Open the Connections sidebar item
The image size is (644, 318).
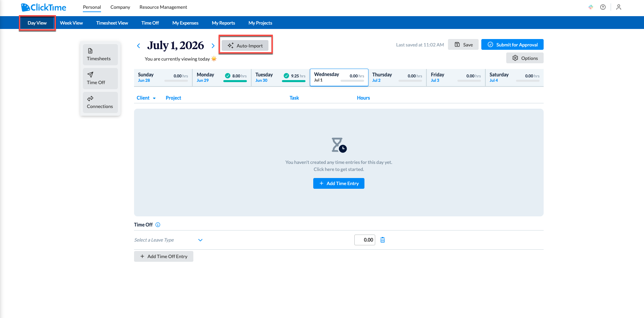(x=100, y=102)
